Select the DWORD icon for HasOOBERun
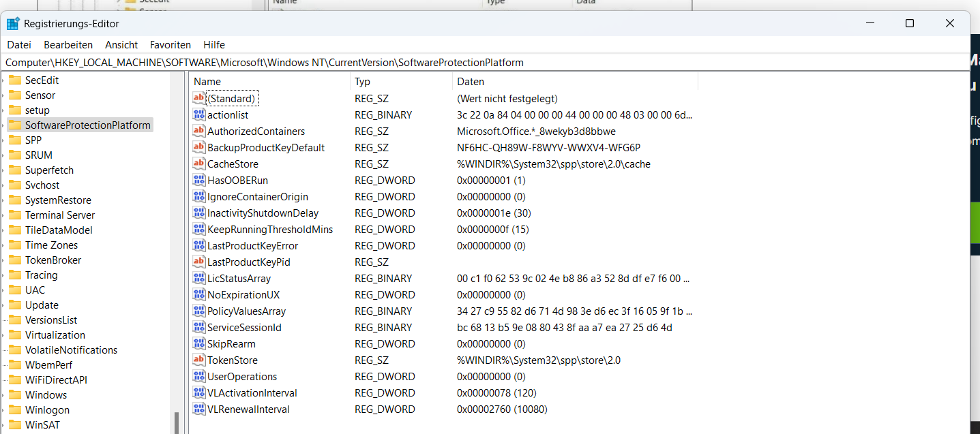Image resolution: width=980 pixels, height=434 pixels. 199,181
